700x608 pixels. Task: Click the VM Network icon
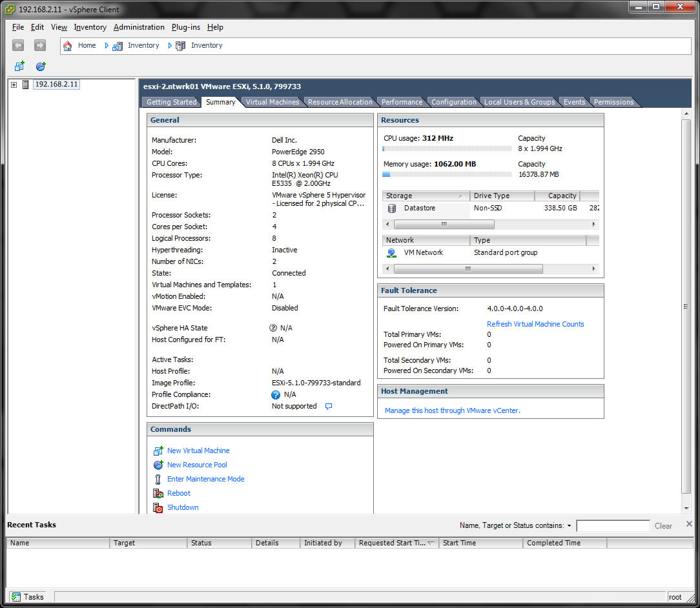(391, 253)
